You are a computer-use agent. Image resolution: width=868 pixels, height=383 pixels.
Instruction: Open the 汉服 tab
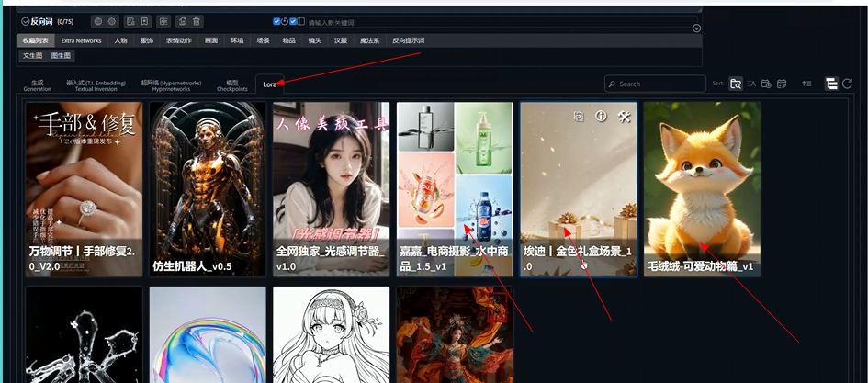point(341,40)
